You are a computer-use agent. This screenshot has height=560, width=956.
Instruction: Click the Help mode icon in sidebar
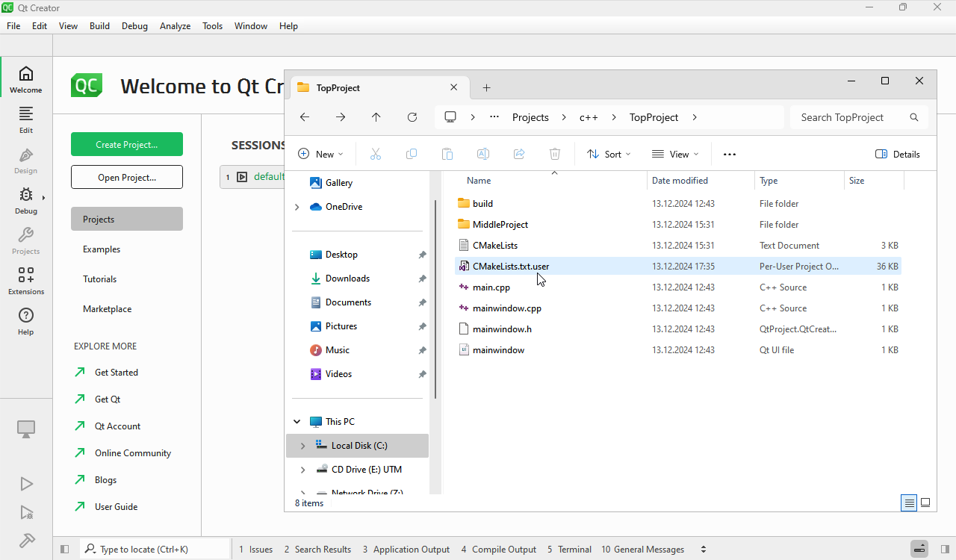[x=26, y=321]
